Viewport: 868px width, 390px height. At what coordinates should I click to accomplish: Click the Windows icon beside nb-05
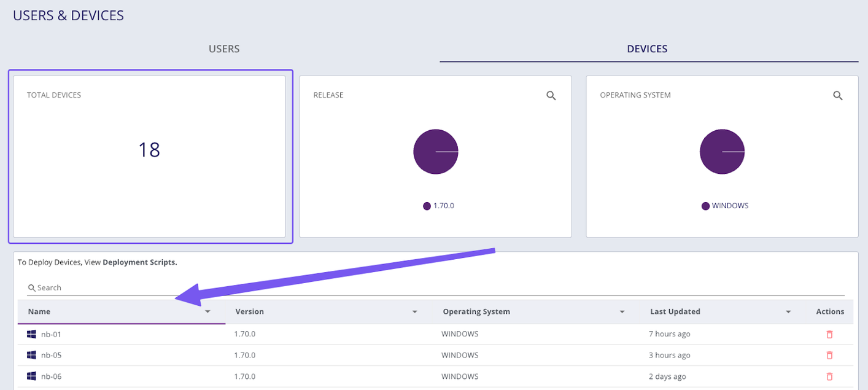coord(31,354)
